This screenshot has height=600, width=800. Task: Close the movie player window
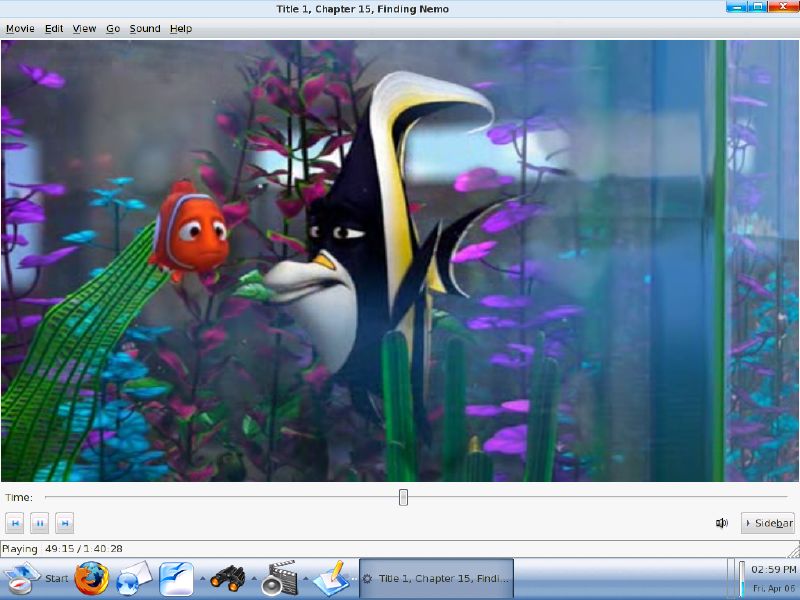tap(784, 7)
